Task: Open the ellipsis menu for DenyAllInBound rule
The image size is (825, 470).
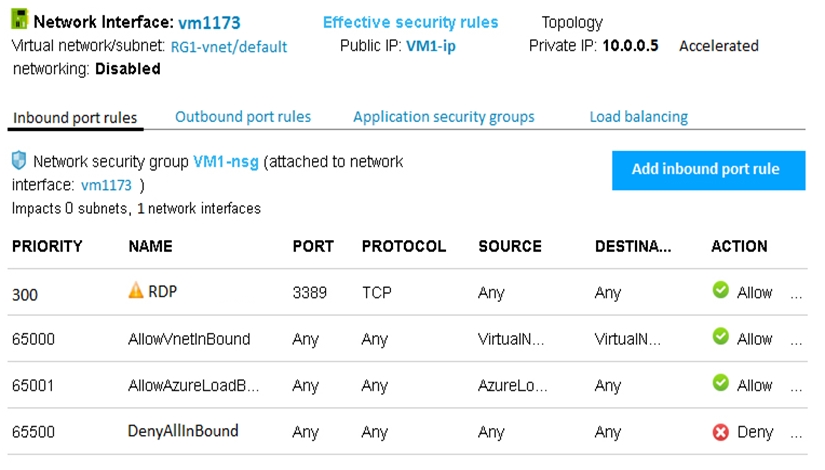Action: (x=796, y=433)
